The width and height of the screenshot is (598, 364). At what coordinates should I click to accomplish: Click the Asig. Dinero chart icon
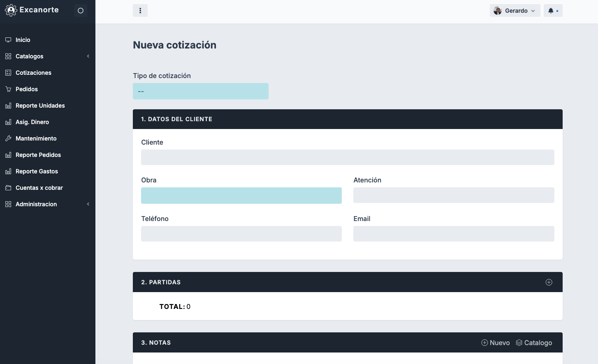8,122
